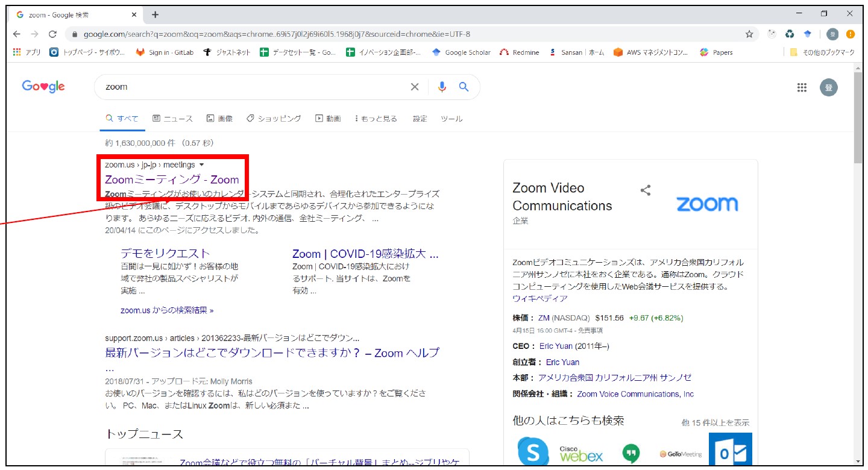
Task: Clear the search query with X
Action: [x=415, y=87]
